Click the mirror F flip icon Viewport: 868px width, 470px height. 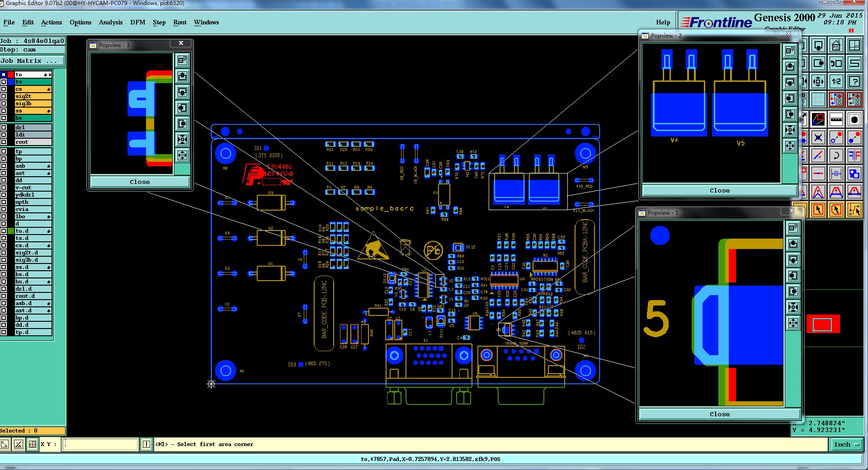click(854, 156)
